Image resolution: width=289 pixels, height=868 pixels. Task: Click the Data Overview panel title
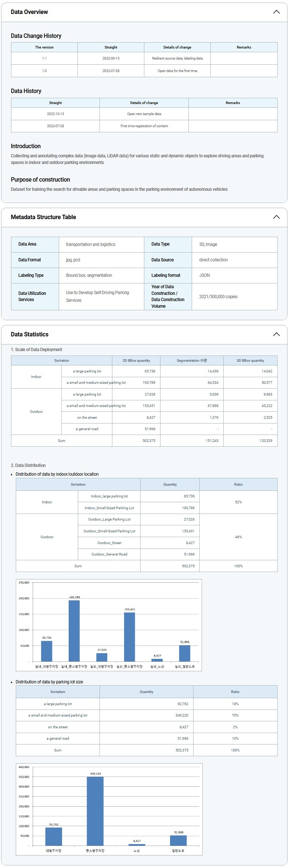pos(29,12)
